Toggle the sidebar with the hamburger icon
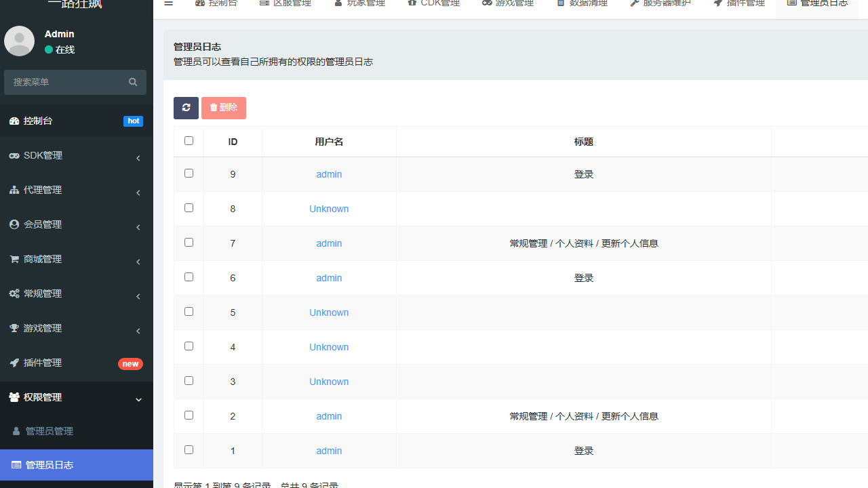The width and height of the screenshot is (868, 488). [169, 3]
